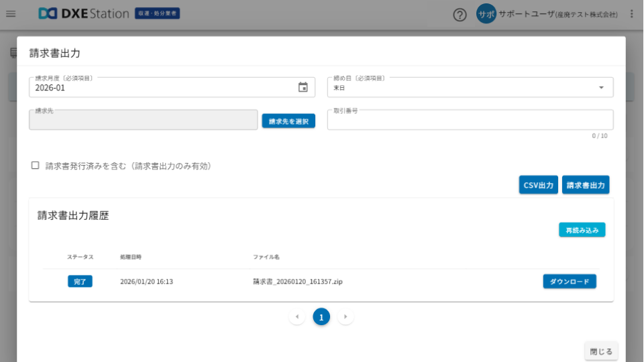Open the calendar picker for 請求月度
Viewport: 644px width, 362px height.
pyautogui.click(x=303, y=87)
